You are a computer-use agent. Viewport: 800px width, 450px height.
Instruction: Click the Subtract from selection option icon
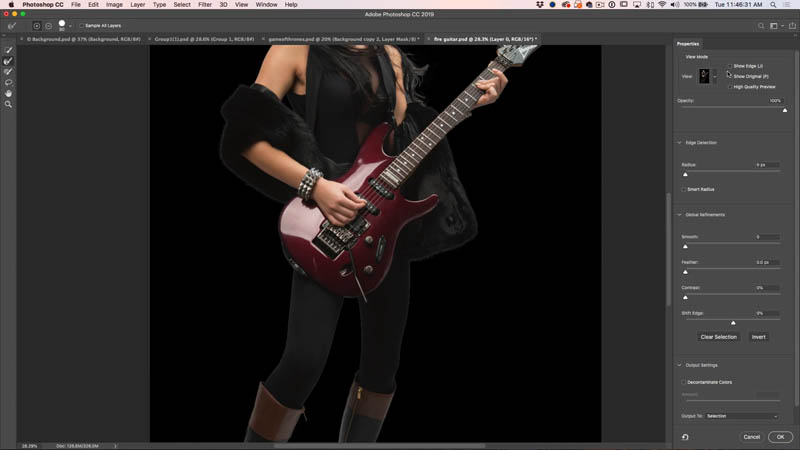coord(48,26)
